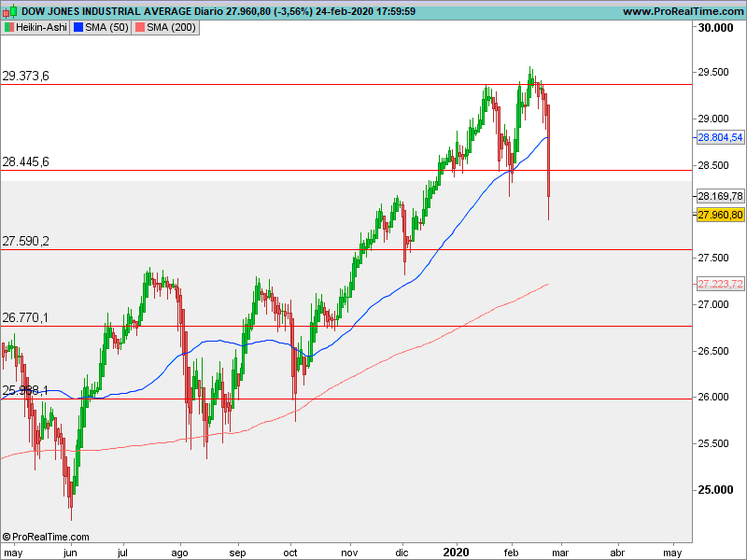Click the oct label on the time axis
Screen dimensions: 747x560
[290, 553]
